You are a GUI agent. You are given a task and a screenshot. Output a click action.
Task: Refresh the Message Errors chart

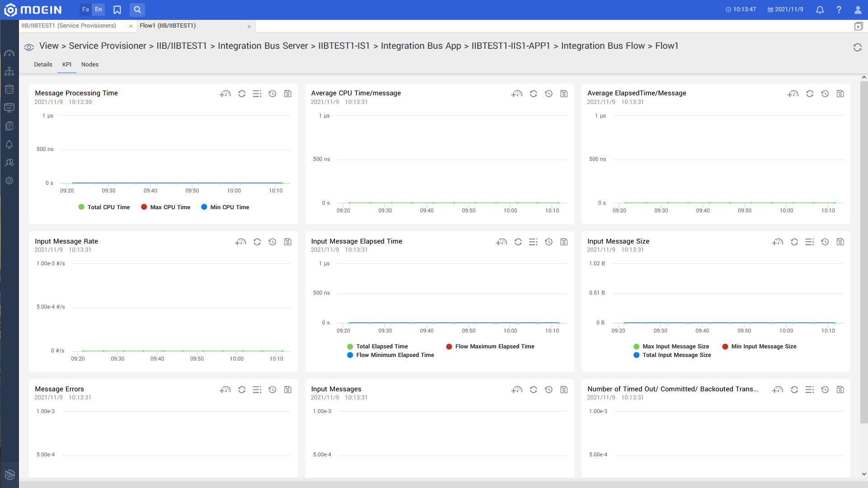coord(242,389)
